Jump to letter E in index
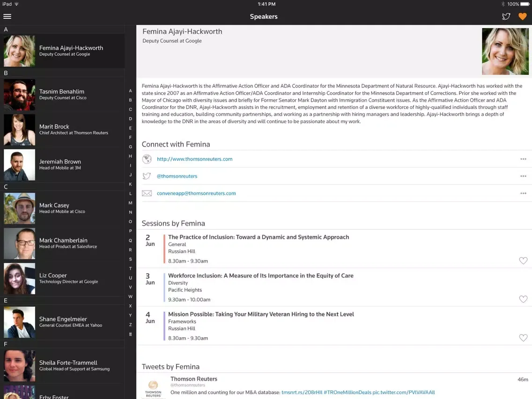 pyautogui.click(x=130, y=128)
